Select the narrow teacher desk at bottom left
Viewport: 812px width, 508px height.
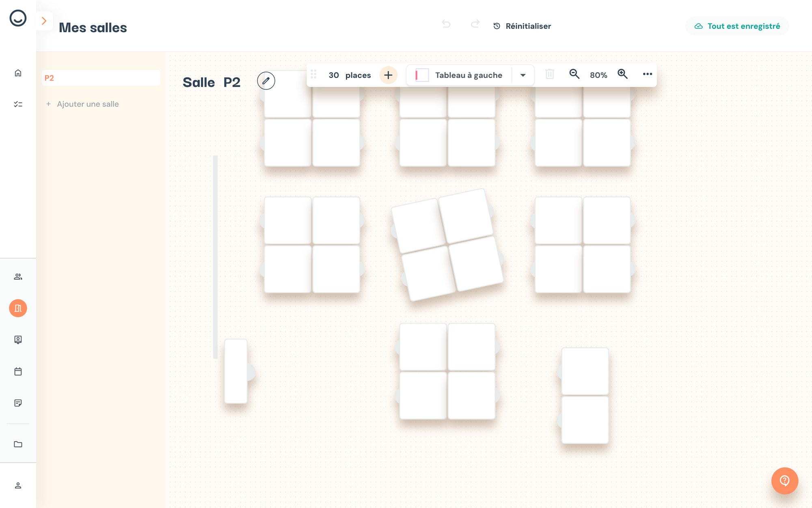pyautogui.click(x=236, y=371)
